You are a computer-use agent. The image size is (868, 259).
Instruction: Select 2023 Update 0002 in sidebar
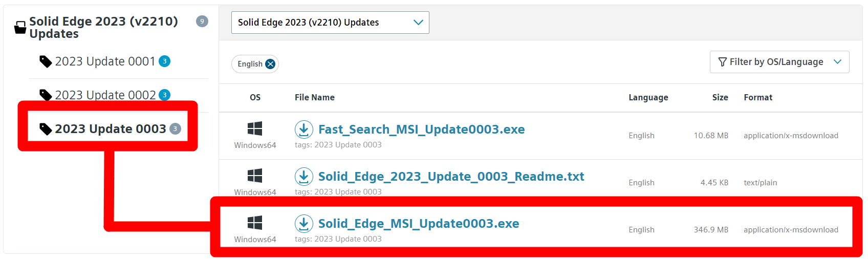click(105, 95)
